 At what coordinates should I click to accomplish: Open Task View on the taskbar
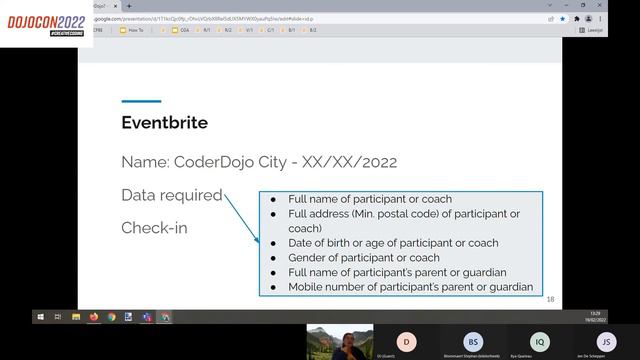click(58, 317)
